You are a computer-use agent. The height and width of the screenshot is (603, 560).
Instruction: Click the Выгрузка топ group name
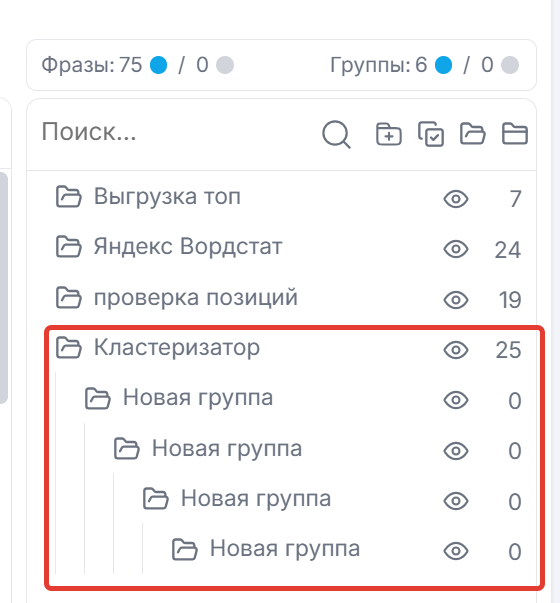pyautogui.click(x=167, y=197)
